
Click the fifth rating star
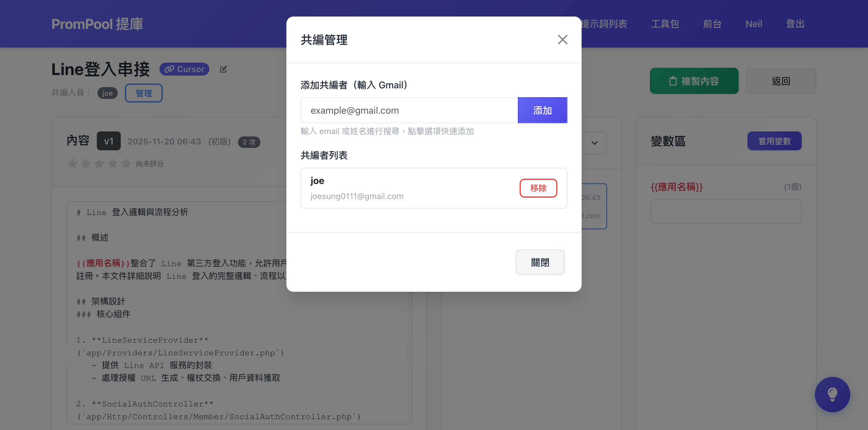[126, 164]
